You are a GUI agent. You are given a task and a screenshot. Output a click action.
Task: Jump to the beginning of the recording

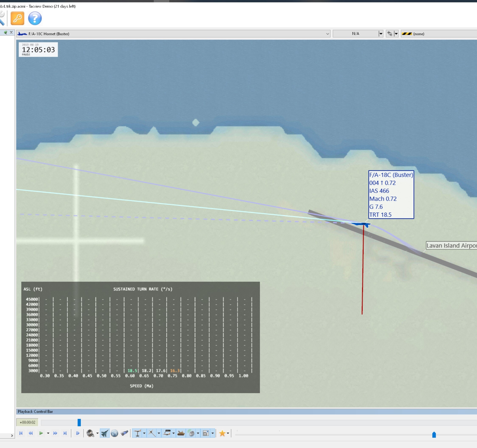tap(21, 433)
